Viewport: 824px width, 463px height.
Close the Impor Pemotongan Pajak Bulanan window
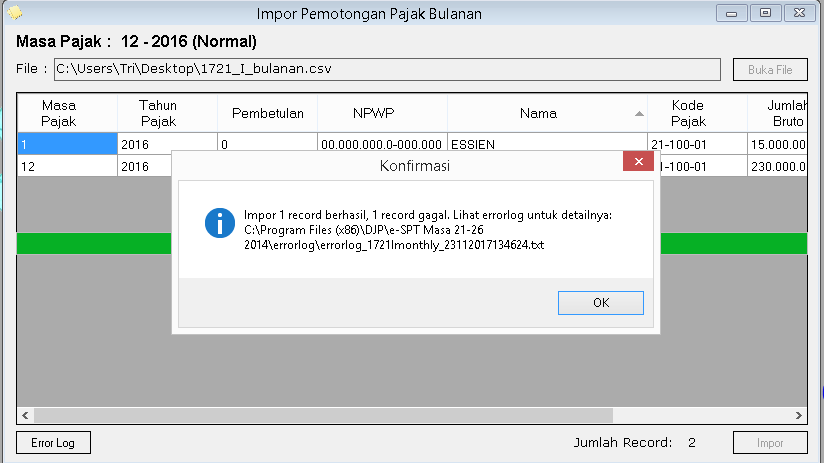tap(799, 13)
